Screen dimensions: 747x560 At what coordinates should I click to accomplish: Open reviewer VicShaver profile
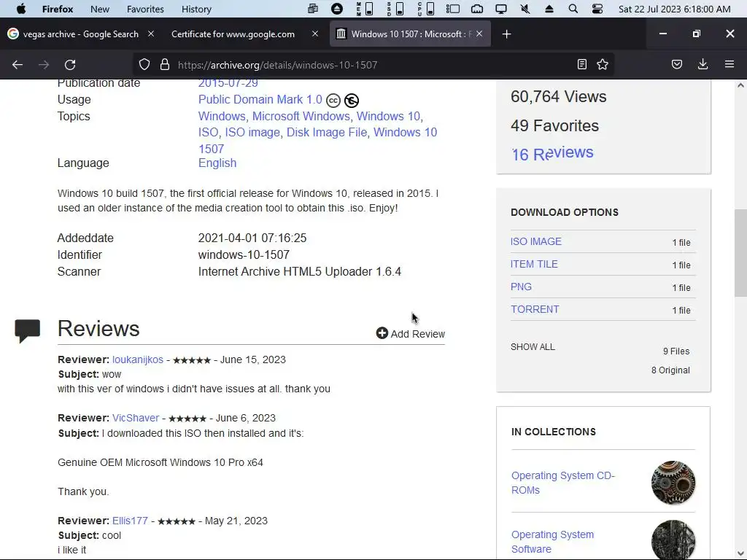click(x=136, y=418)
